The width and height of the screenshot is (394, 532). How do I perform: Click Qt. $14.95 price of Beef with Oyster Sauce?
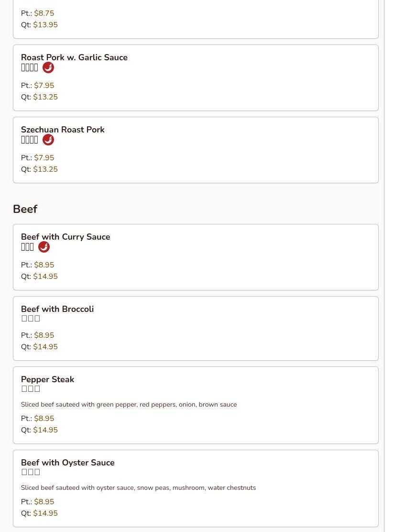[x=45, y=513]
